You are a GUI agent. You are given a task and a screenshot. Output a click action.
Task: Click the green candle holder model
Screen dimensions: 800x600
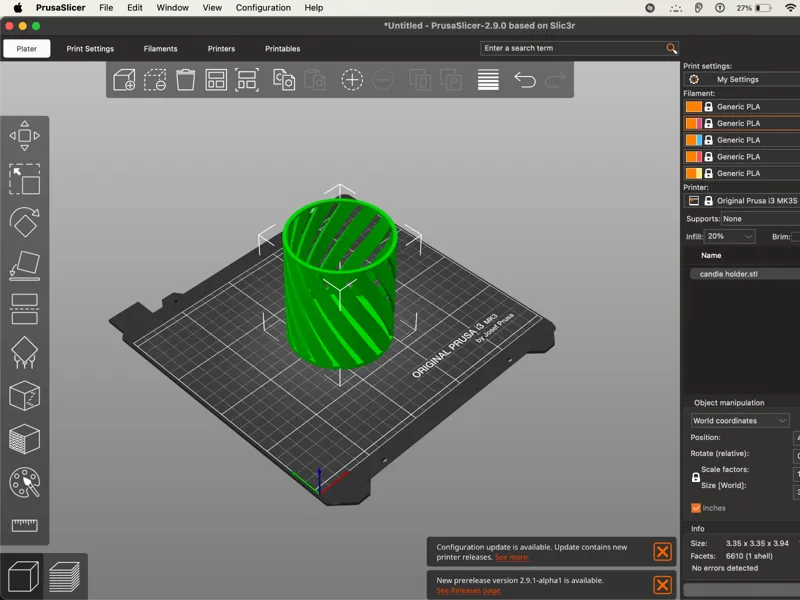[x=340, y=282]
